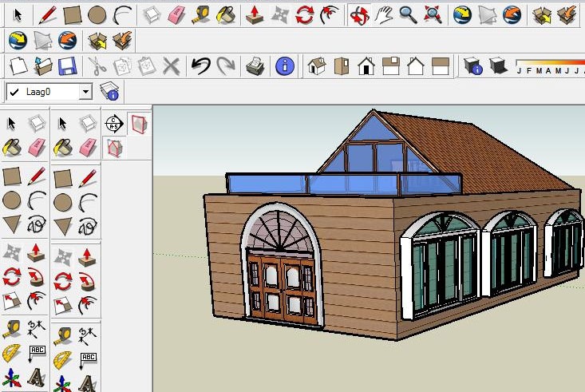
Task: Click the shadow month slider bar
Action: pos(551,62)
